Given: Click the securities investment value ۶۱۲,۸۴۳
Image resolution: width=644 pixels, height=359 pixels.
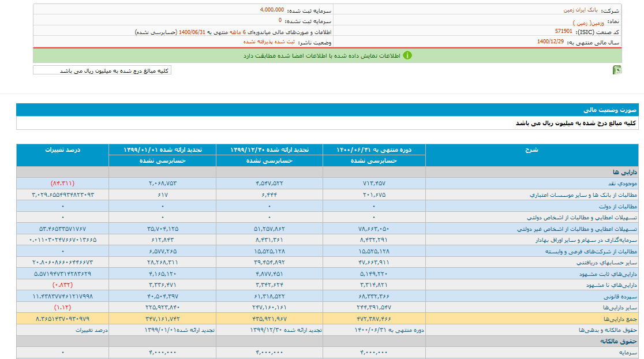Looking at the screenshot, I should coord(163,240).
